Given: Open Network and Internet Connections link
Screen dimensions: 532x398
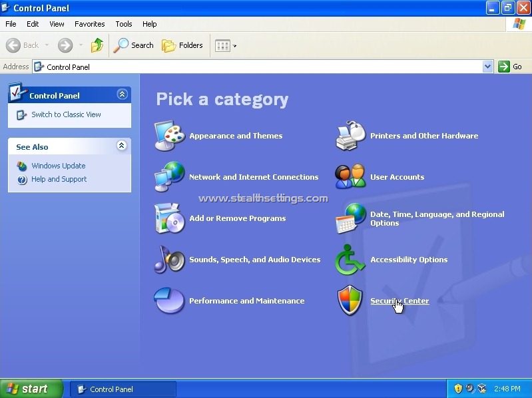Looking at the screenshot, I should (x=254, y=177).
